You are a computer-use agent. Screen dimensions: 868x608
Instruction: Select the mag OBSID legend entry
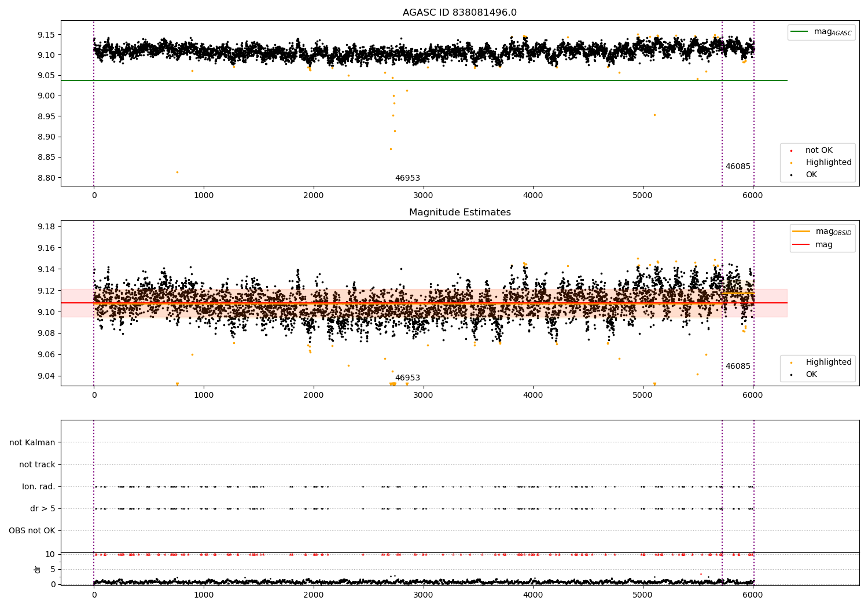[x=822, y=232]
